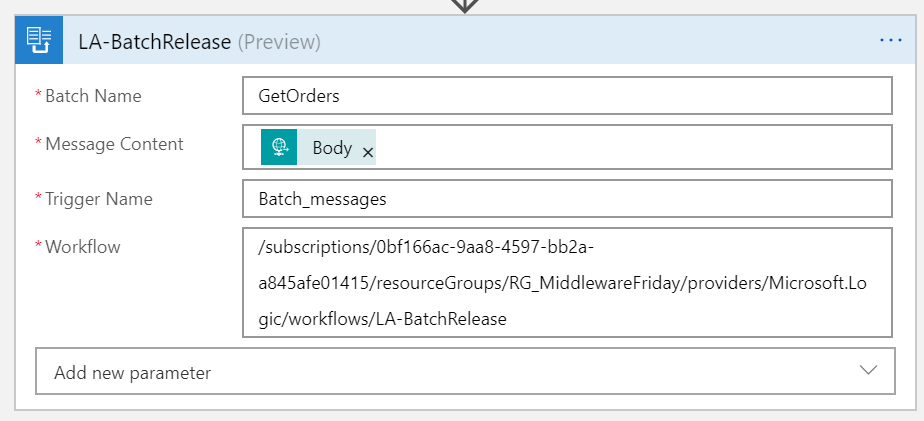Screen dimensions: 924x421
Task: Click the HTTP icon on Body token
Action: click(x=279, y=147)
